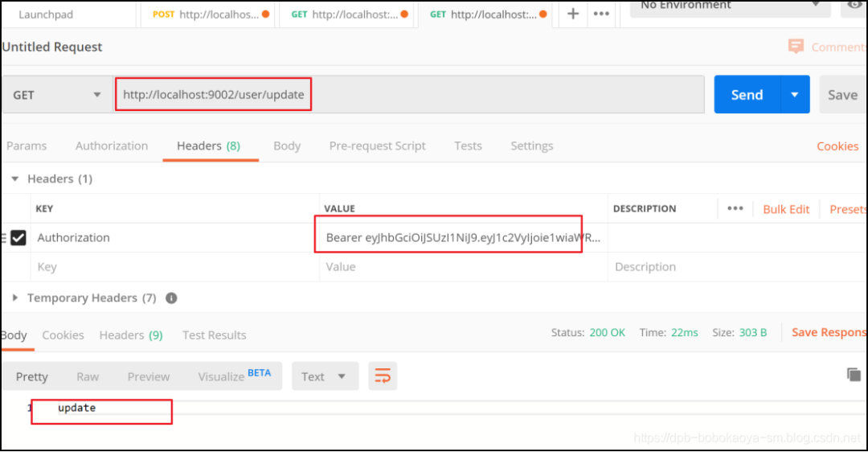Viewport: 868px width, 452px height.
Task: Open the response Cookies tab
Action: click(63, 335)
